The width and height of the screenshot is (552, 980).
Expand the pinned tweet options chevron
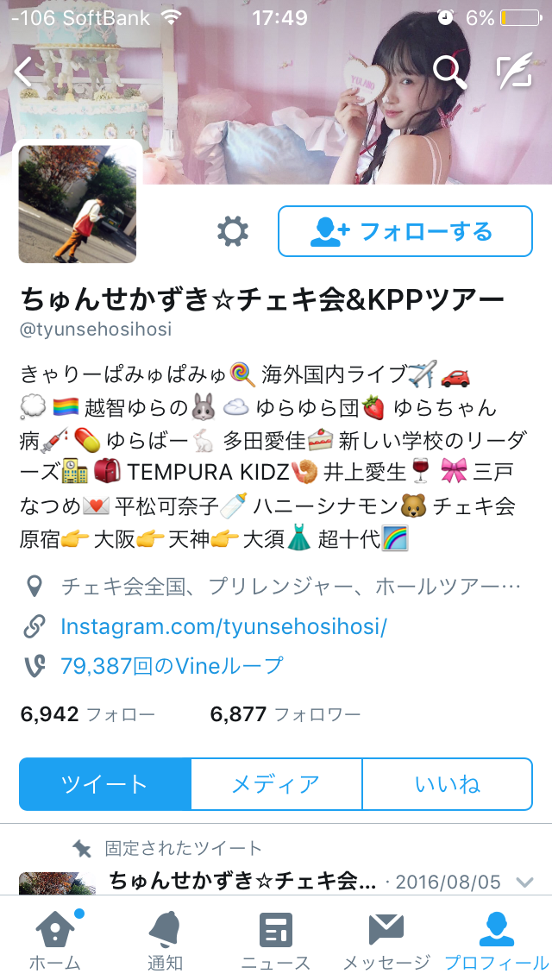524,883
